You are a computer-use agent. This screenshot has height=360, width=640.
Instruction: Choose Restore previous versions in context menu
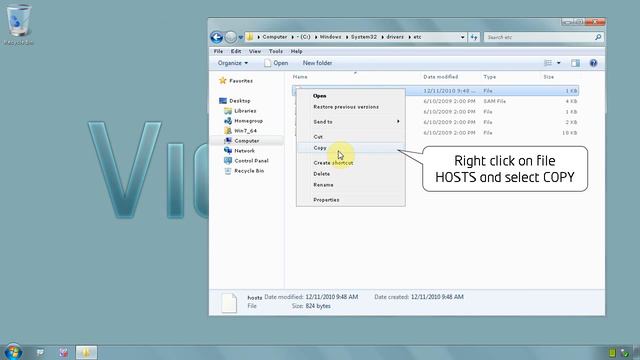pos(346,107)
